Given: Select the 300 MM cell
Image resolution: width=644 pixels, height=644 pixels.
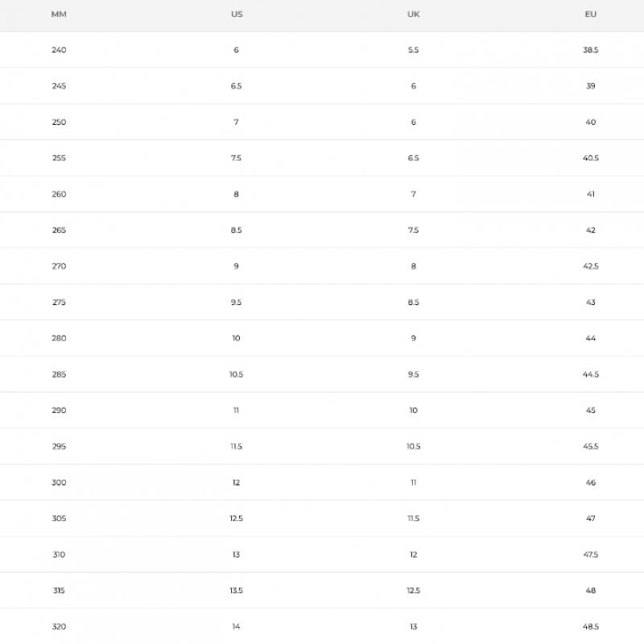Looking at the screenshot, I should click(x=59, y=483).
